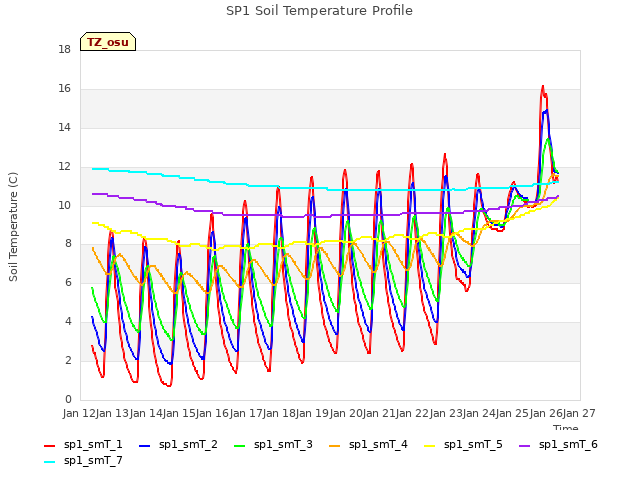Click the green sp1_smT_3 legend swatch
The height and width of the screenshot is (480, 640).
pyautogui.click(x=240, y=446)
